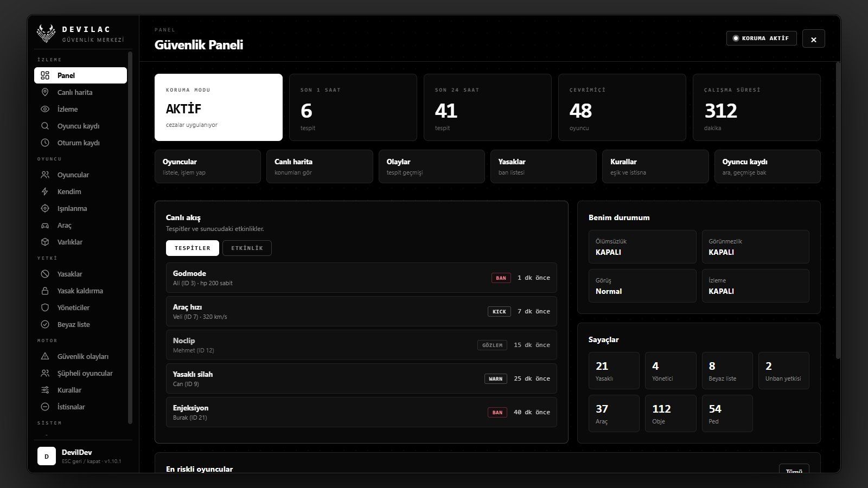The height and width of the screenshot is (488, 868).
Task: Open the Kurallar eşik ve istisna card
Action: tap(655, 166)
